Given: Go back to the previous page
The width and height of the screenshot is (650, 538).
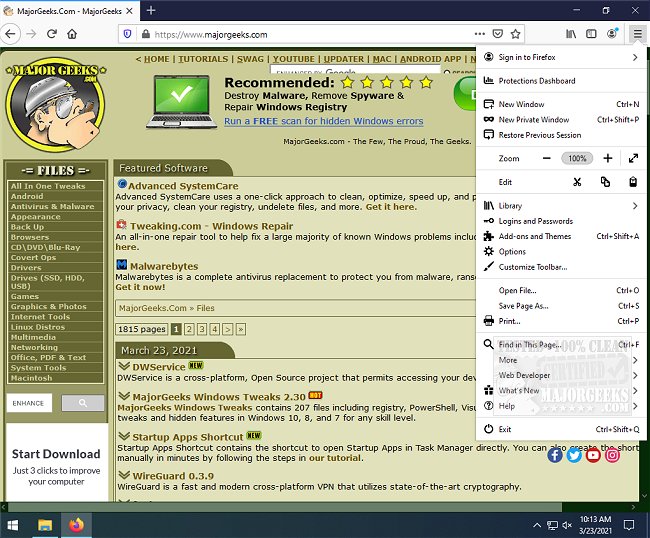Looking at the screenshot, I should pos(11,34).
